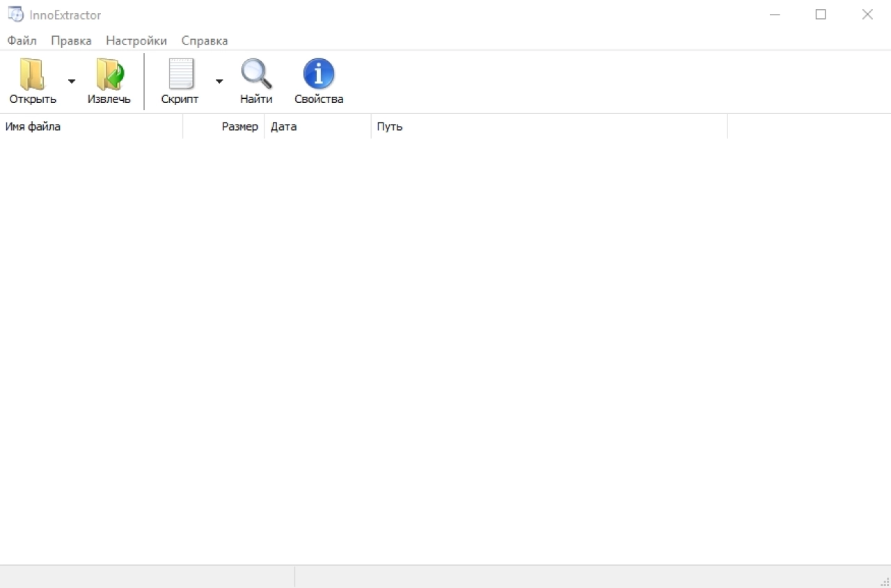This screenshot has height=588, width=891.
Task: Click the InnoExtractor title bar app icon
Action: [x=15, y=14]
